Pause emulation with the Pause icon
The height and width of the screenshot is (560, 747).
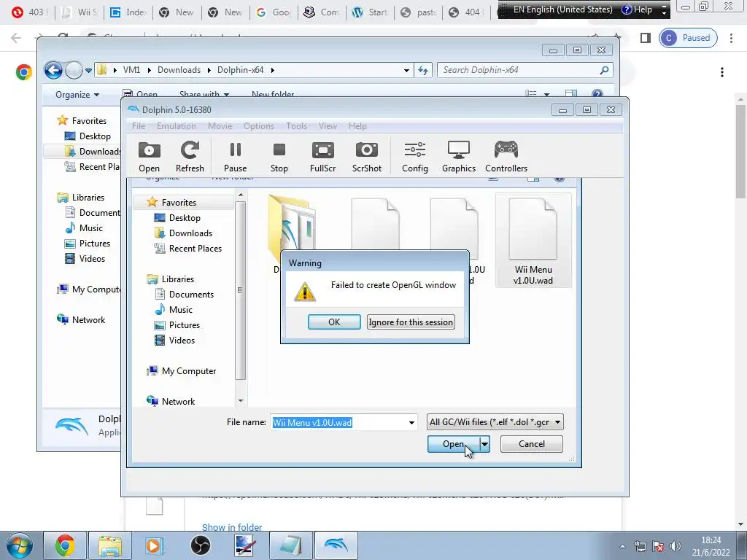pos(236,157)
